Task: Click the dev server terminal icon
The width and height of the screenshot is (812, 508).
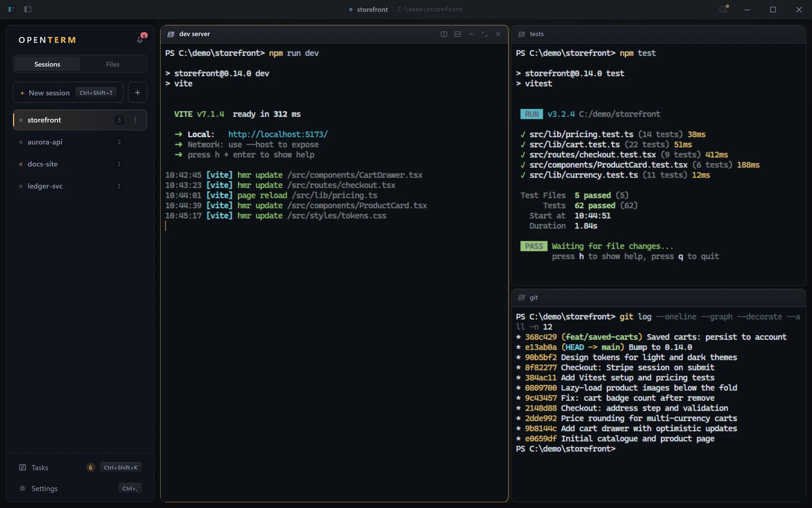Action: 171,34
